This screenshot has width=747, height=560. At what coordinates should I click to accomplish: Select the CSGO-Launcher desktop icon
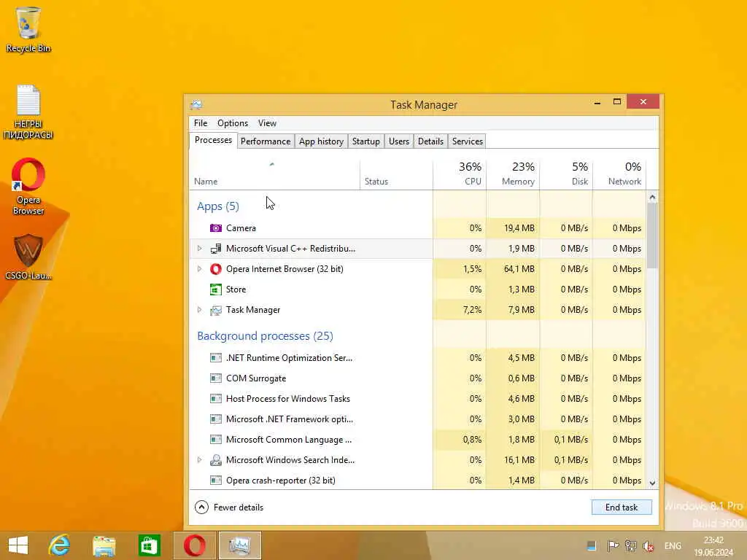[28, 257]
